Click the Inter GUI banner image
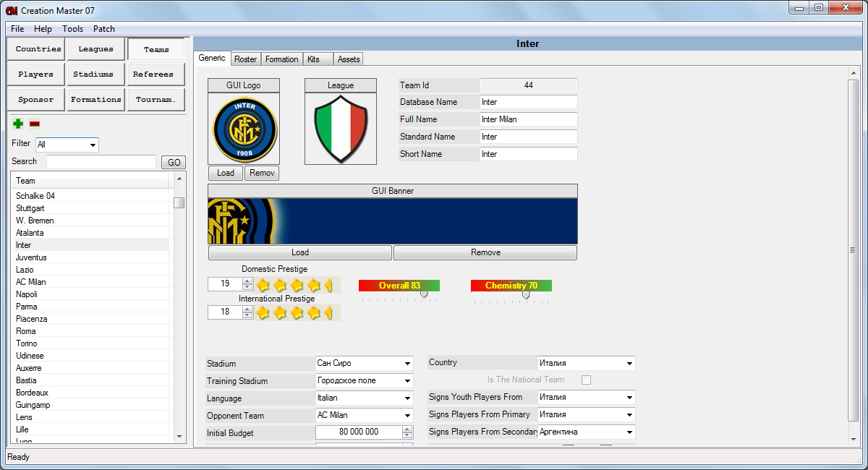 pos(393,221)
